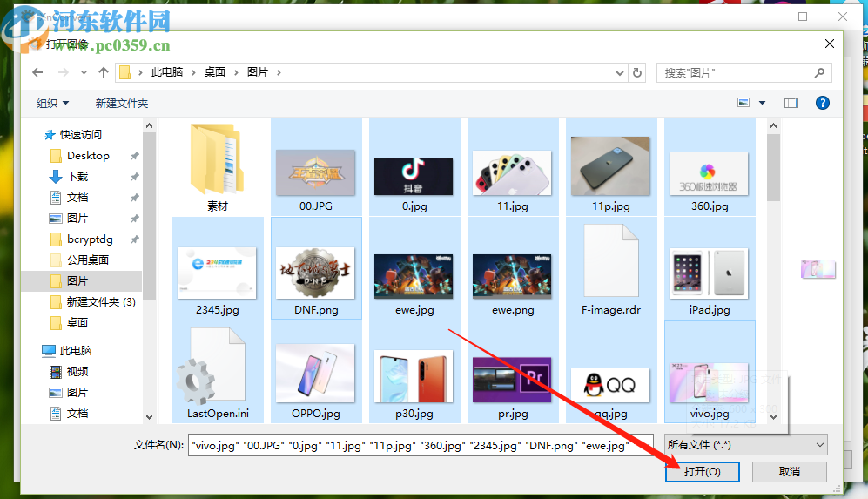Open the 文件名 history dropdown arrow
The width and height of the screenshot is (868, 499).
647,445
